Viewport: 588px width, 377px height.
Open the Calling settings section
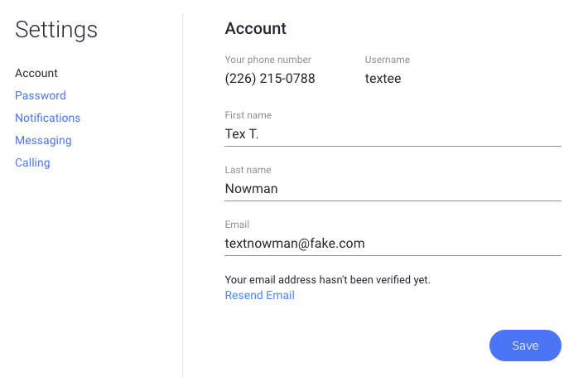(32, 162)
